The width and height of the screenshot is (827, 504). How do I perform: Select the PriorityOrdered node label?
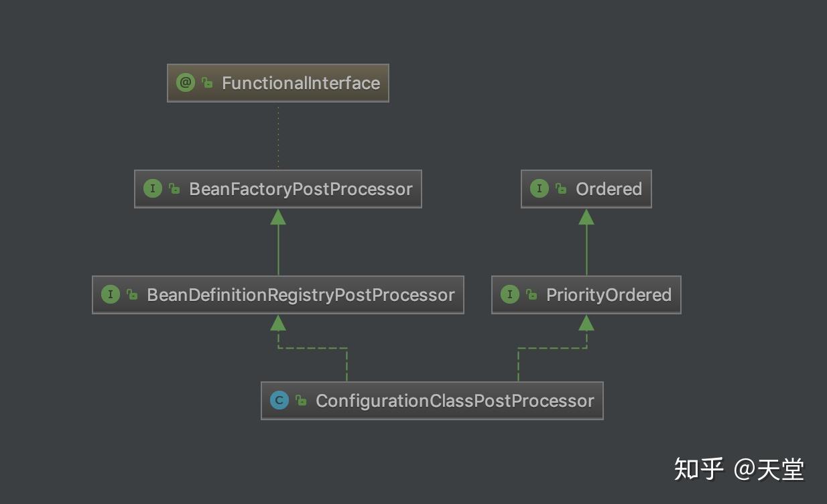609,295
